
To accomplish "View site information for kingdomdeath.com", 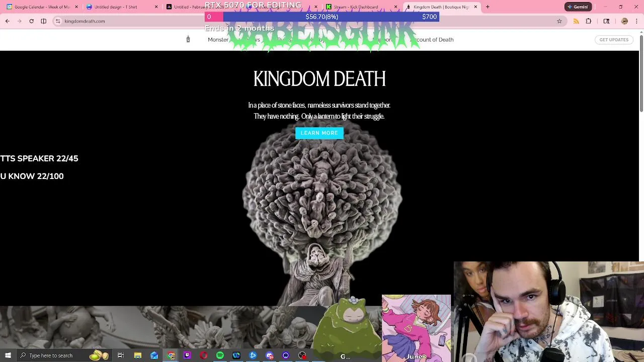I will click(x=58, y=21).
